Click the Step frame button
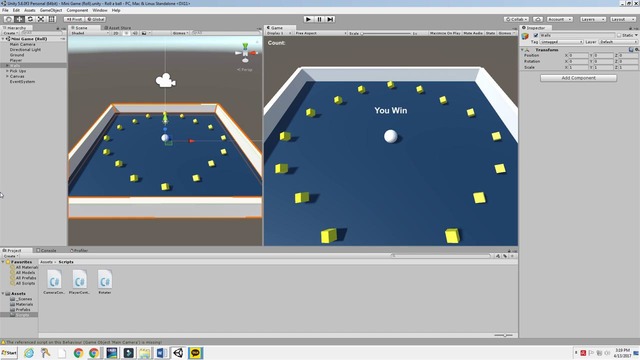Image resolution: width=640 pixels, height=360 pixels. (331, 19)
